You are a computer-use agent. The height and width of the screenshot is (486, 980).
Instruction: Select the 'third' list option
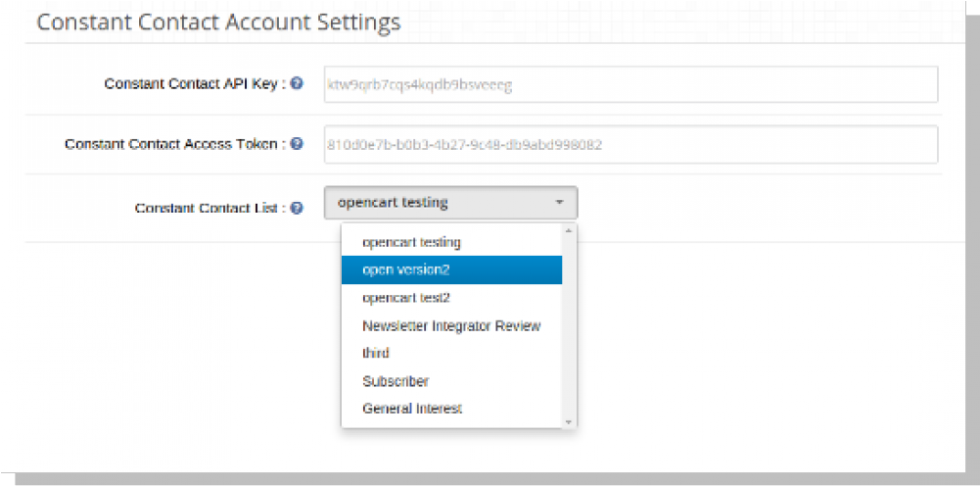coord(376,353)
